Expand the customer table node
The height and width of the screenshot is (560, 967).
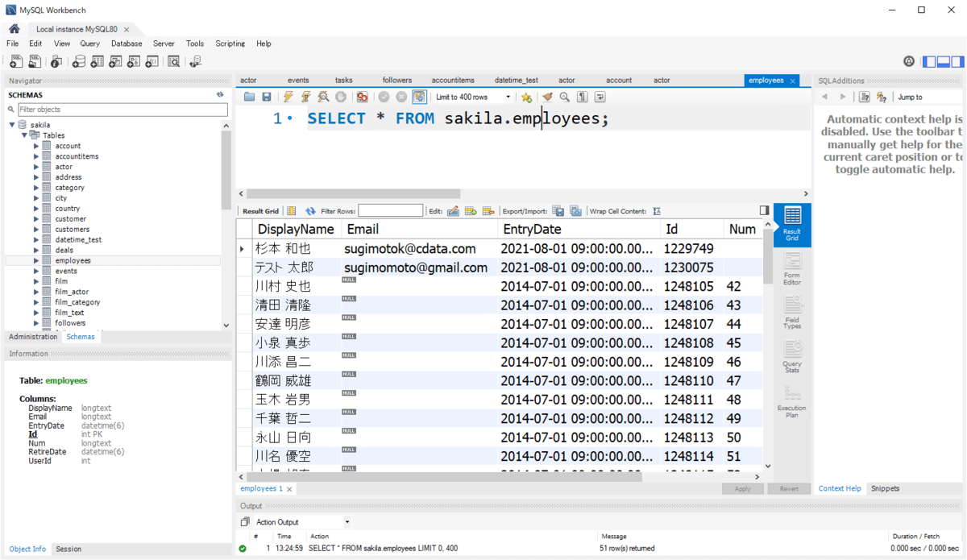[36, 218]
